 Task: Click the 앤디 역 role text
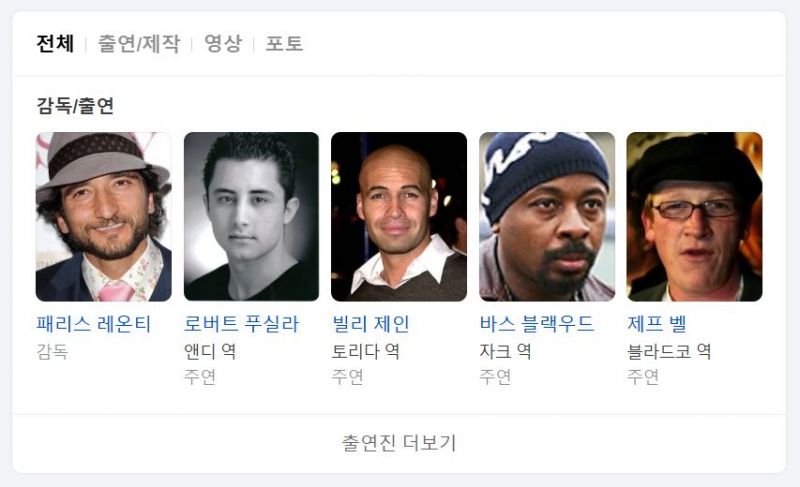pos(210,351)
